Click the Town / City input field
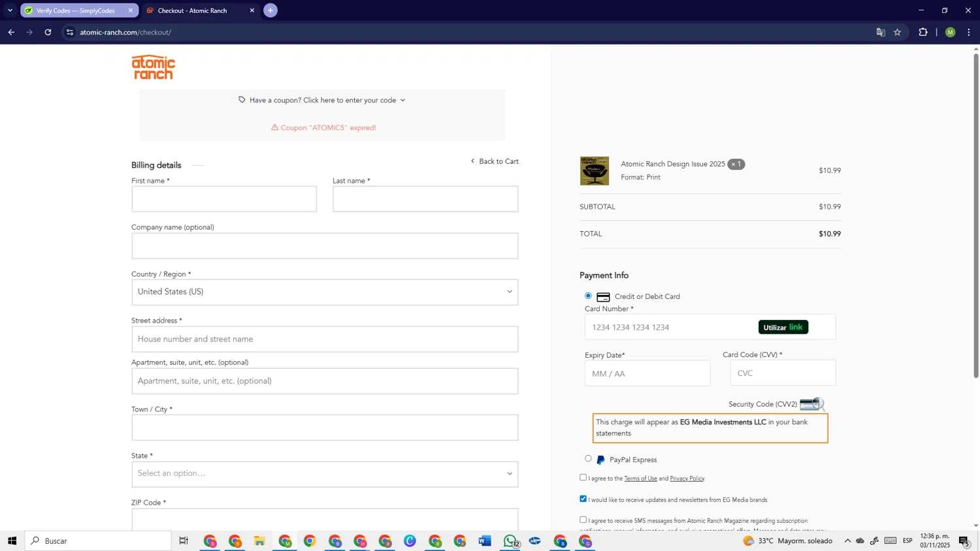This screenshot has height=551, width=980. (x=325, y=428)
